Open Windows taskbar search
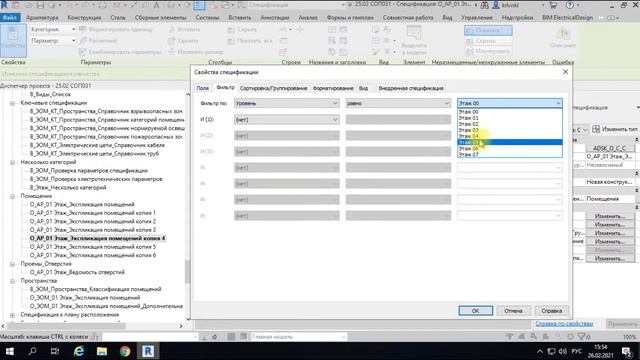This screenshot has height=360, width=640. click(x=32, y=351)
